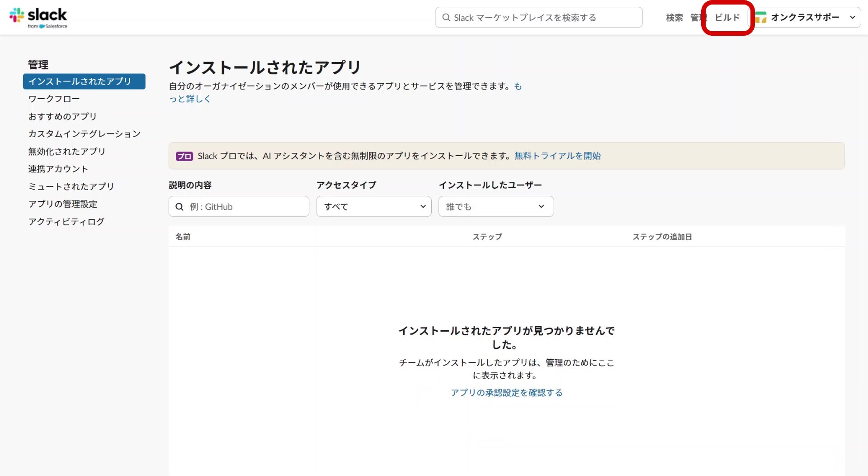Click the search icon in 説明の内容 field
Image resolution: width=868 pixels, height=476 pixels.
pos(179,207)
